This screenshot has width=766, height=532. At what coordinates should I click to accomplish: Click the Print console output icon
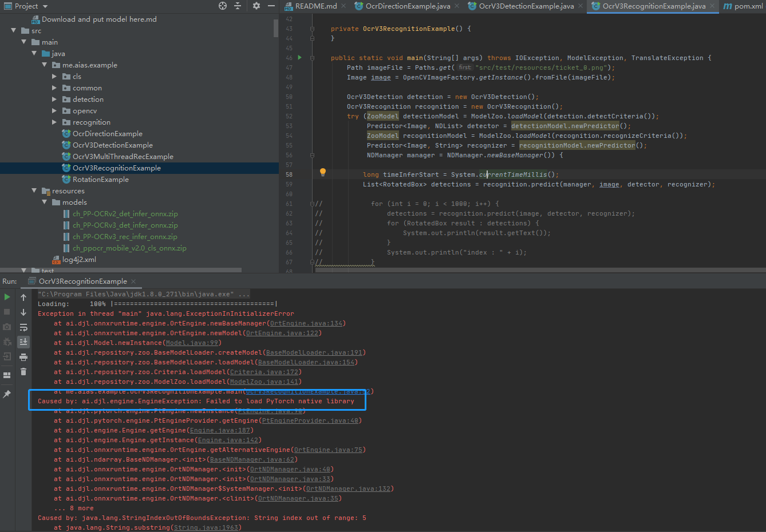click(23, 357)
